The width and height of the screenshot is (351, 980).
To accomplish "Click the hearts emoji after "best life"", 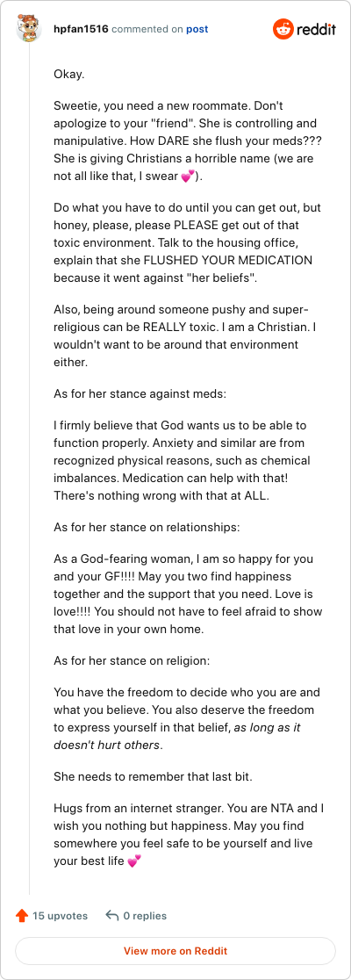I will [x=134, y=861].
